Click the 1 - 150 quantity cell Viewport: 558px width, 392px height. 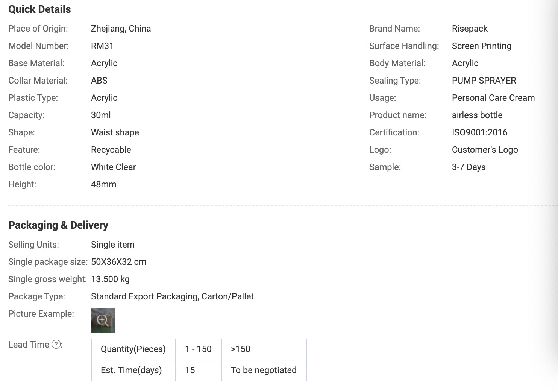pyautogui.click(x=199, y=349)
